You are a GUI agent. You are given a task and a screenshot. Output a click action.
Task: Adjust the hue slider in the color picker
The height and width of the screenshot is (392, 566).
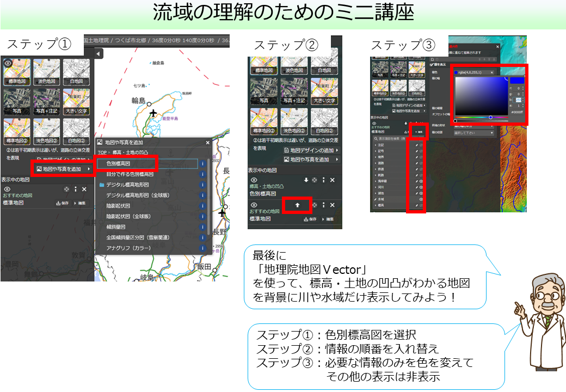pyautogui.click(x=482, y=117)
